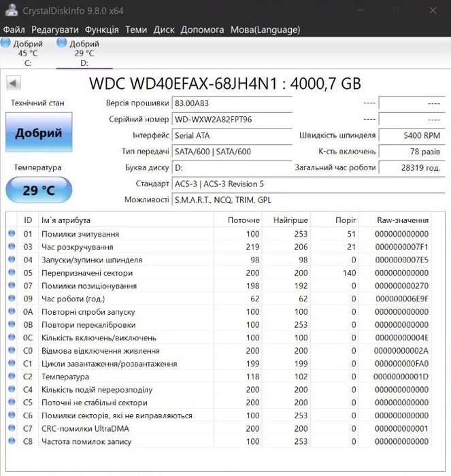Click the power-on hours 28319 год. field

[412, 167]
